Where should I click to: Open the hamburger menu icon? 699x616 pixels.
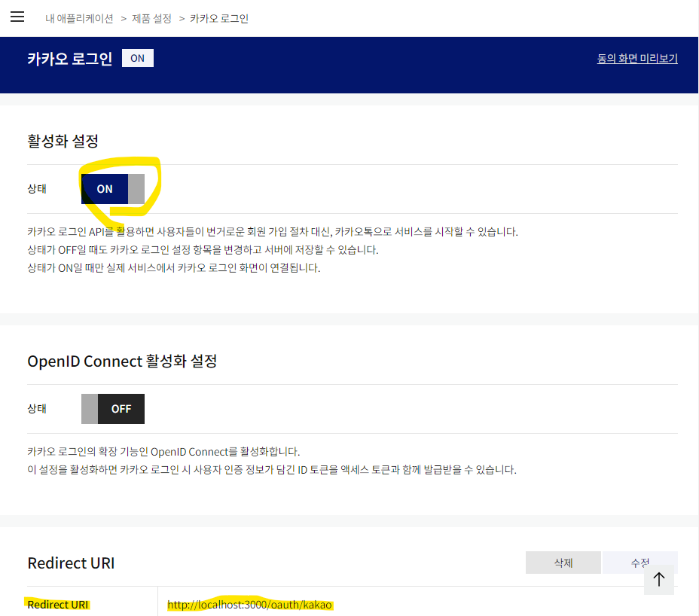[17, 17]
